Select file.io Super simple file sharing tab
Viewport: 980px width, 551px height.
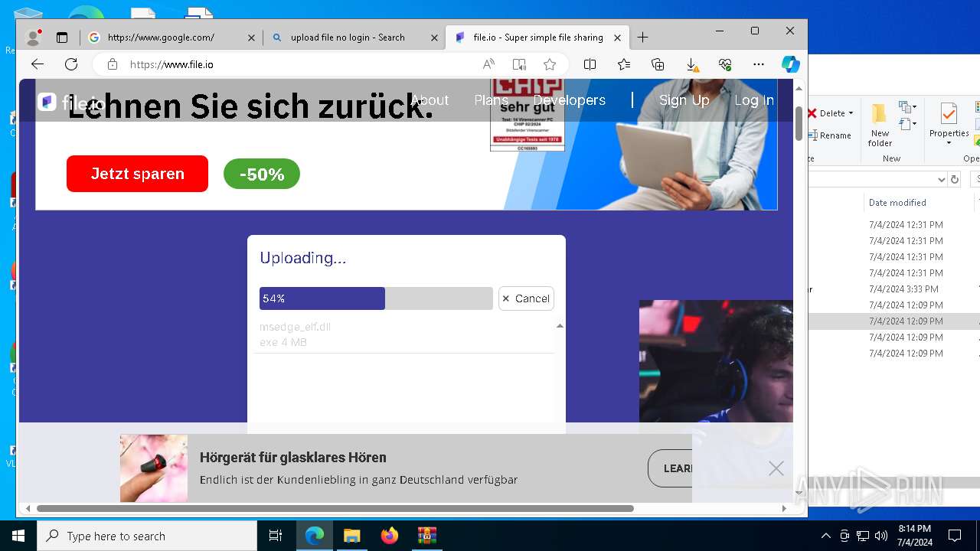[x=537, y=37]
